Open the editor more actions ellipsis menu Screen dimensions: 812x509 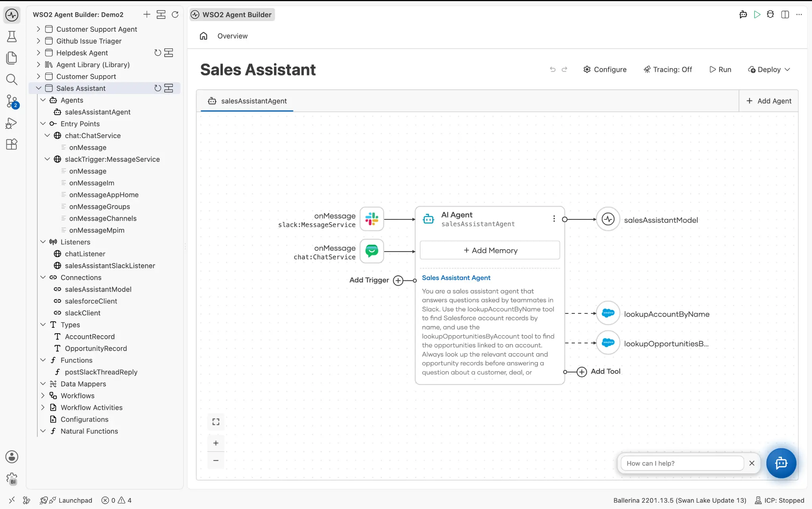click(799, 15)
